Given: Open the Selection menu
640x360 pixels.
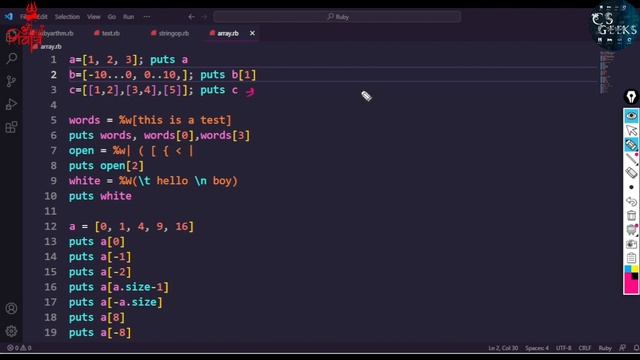Looking at the screenshot, I should tap(67, 17).
